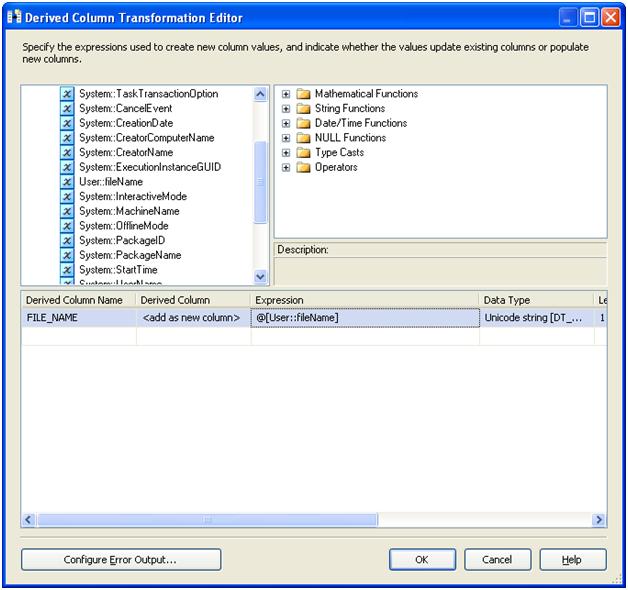Click the Type Casts folder icon
The image size is (628, 590).
(303, 153)
